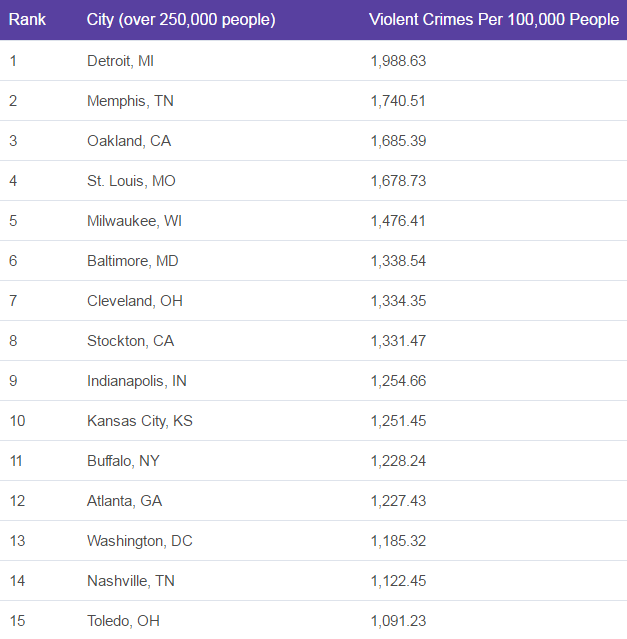This screenshot has height=639, width=627.
Task: Click the City column header
Action: point(181,20)
